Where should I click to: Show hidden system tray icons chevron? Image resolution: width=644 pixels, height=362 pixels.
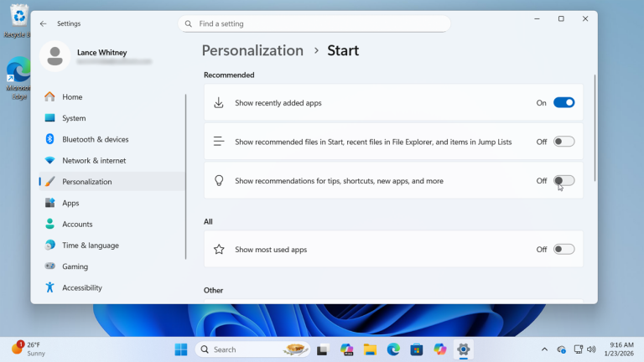click(544, 349)
